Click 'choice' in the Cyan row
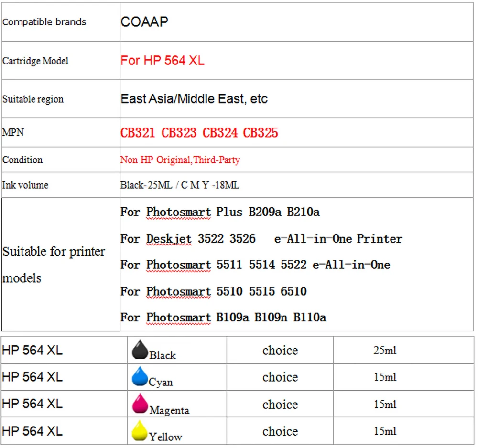Image resolution: width=478 pixels, height=448 pixels. [280, 377]
